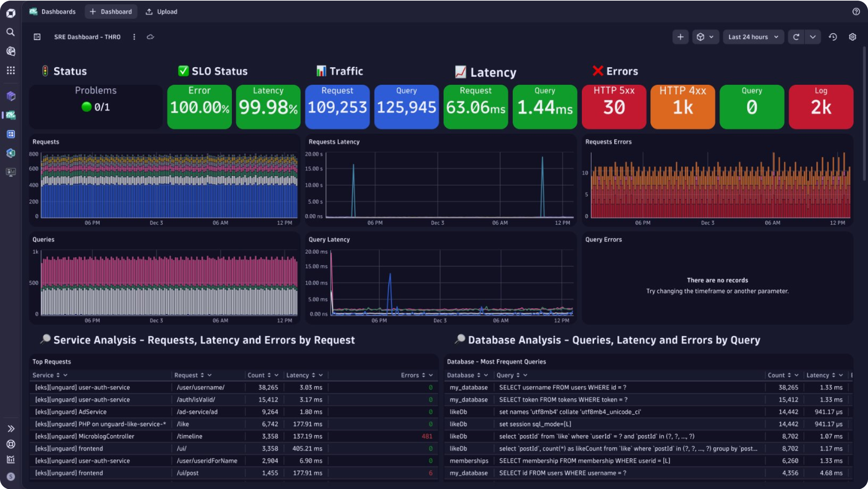The image size is (868, 489).
Task: Click the refresh icon above the dashboard
Action: tap(796, 37)
